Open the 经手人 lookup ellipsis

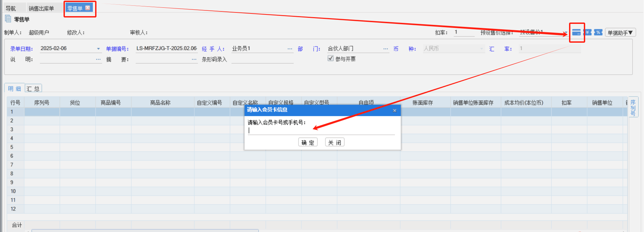290,49
